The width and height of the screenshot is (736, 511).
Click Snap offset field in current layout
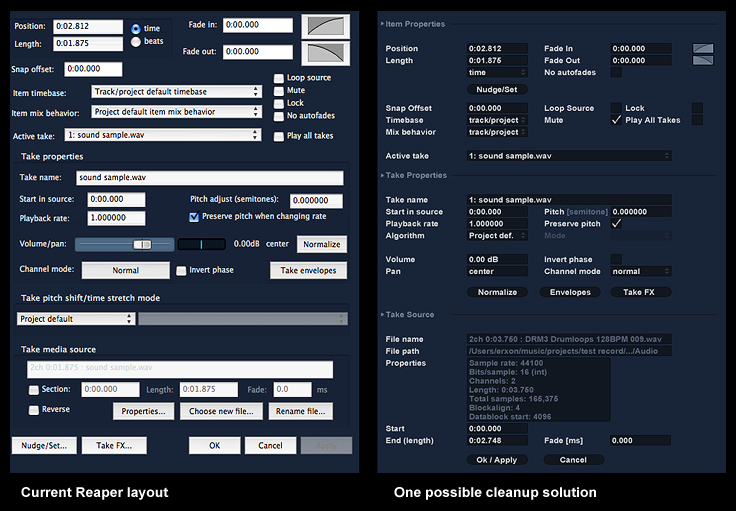[x=93, y=69]
